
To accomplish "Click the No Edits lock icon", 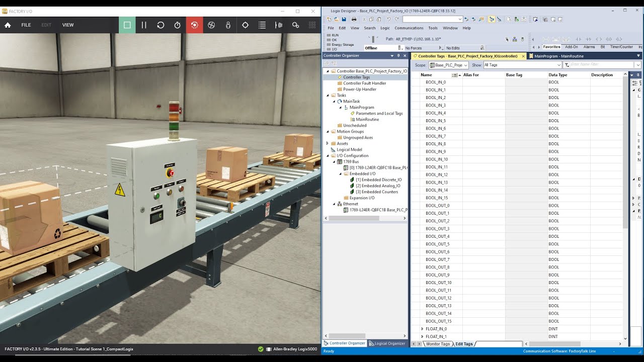I will point(482,48).
